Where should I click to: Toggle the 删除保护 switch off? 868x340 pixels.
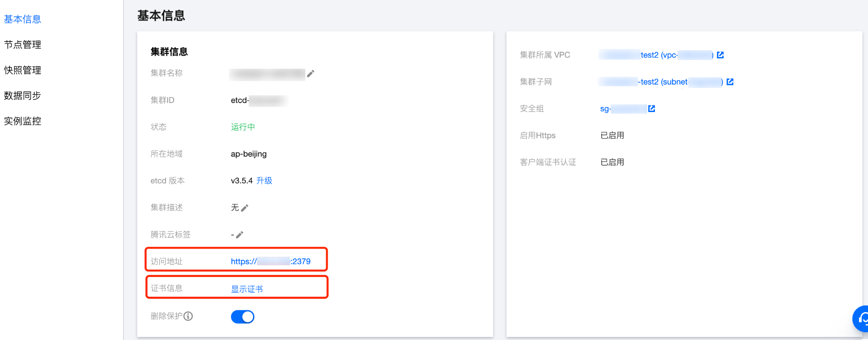tap(243, 317)
